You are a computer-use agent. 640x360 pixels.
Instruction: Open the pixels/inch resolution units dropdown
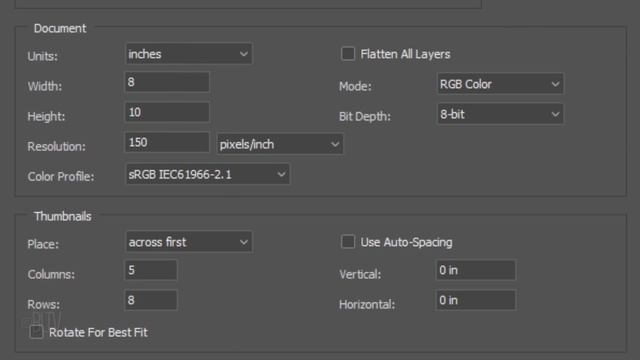coord(280,144)
